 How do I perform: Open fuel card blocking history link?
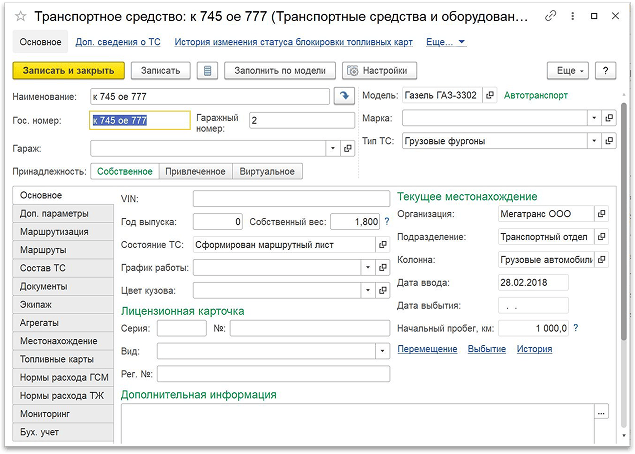294,42
